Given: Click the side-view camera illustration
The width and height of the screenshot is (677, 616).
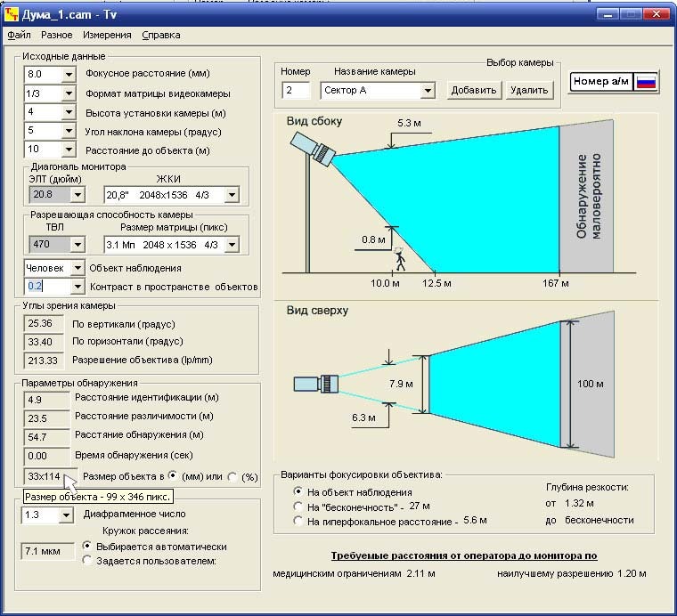Looking at the screenshot, I should (x=312, y=149).
